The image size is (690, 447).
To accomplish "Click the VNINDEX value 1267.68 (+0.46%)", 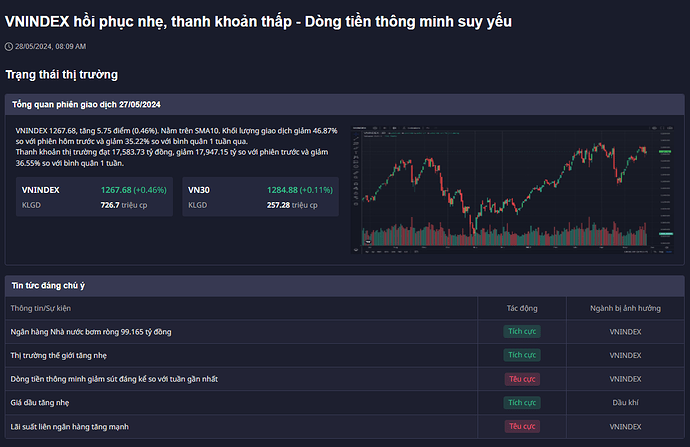I will [x=133, y=189].
